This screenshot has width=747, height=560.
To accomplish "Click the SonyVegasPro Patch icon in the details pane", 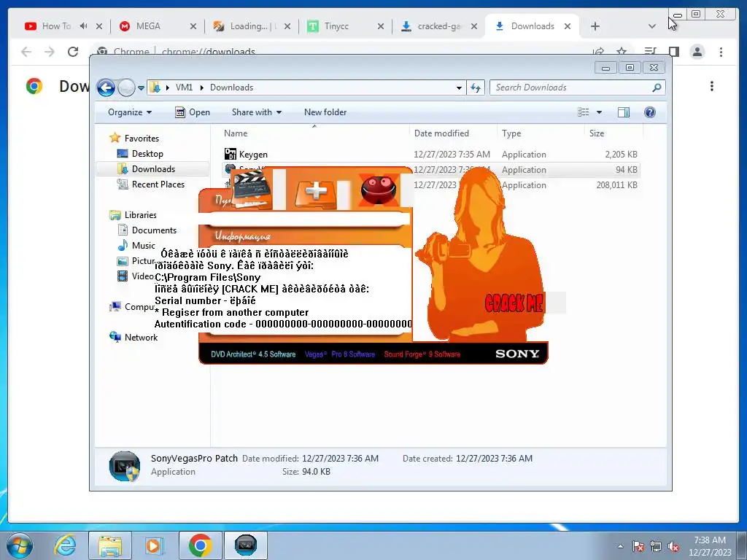I will pyautogui.click(x=124, y=466).
